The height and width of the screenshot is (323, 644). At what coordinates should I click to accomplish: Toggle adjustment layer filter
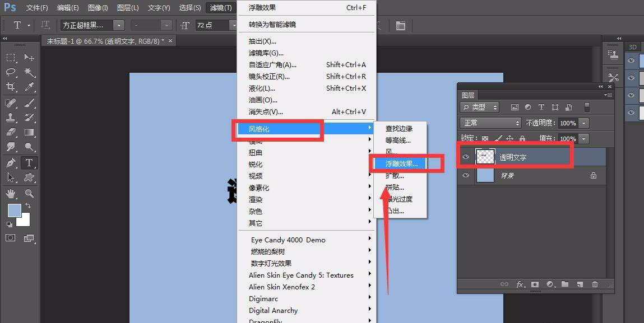click(528, 107)
